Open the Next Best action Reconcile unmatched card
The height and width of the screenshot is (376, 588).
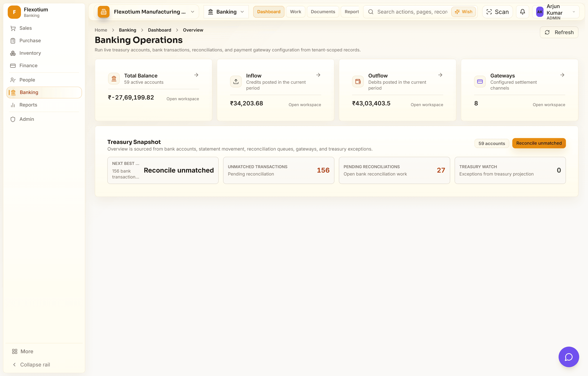click(x=163, y=170)
